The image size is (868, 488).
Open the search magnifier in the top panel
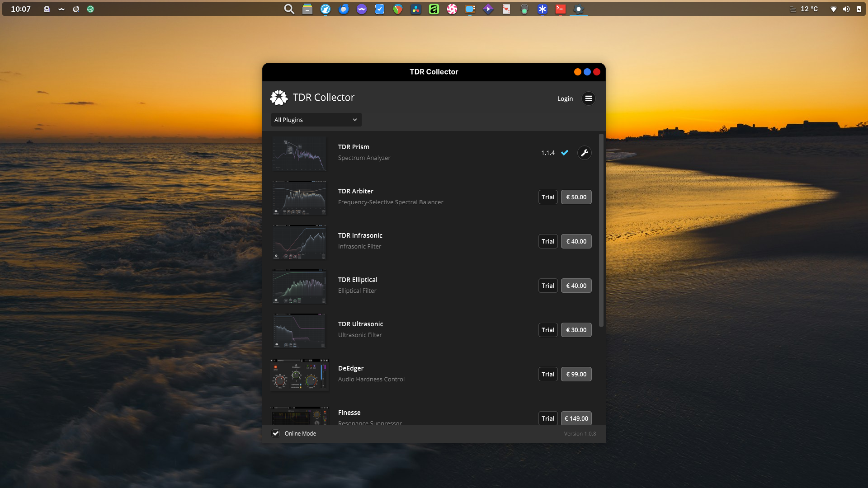tap(289, 9)
